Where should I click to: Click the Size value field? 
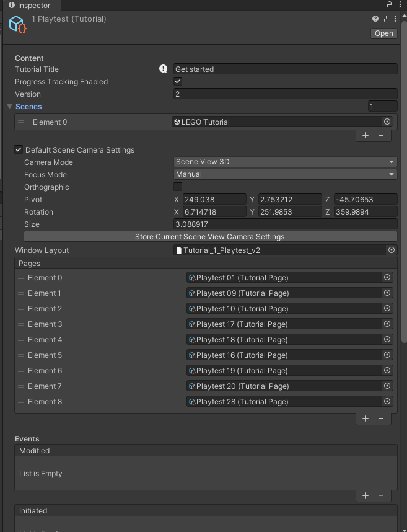coord(286,224)
